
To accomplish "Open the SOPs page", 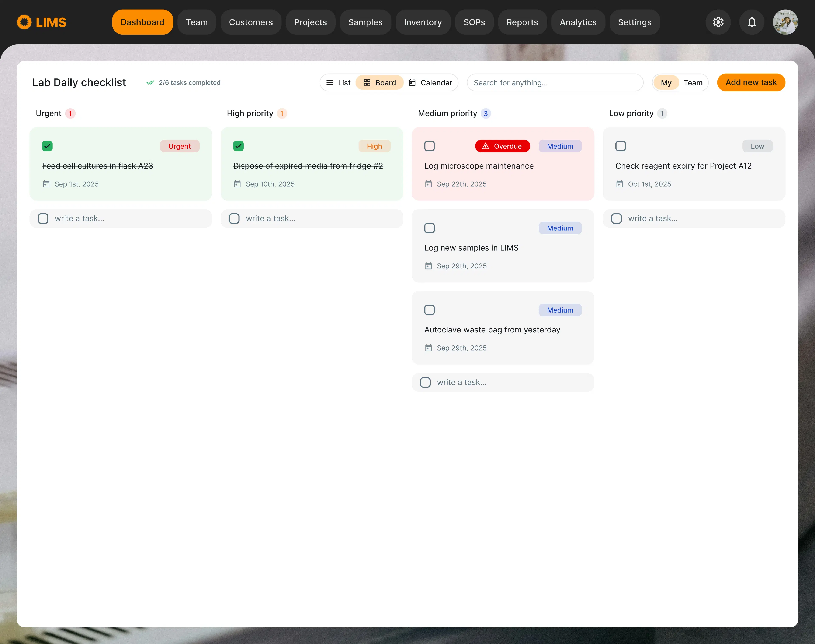I will click(x=474, y=22).
